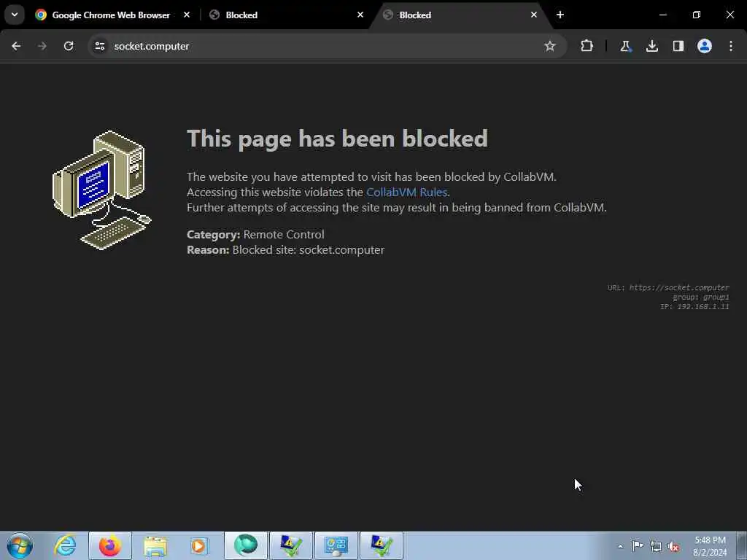The image size is (747, 560).
Task: Click the 'This page has been blocked' heading
Action: (337, 139)
